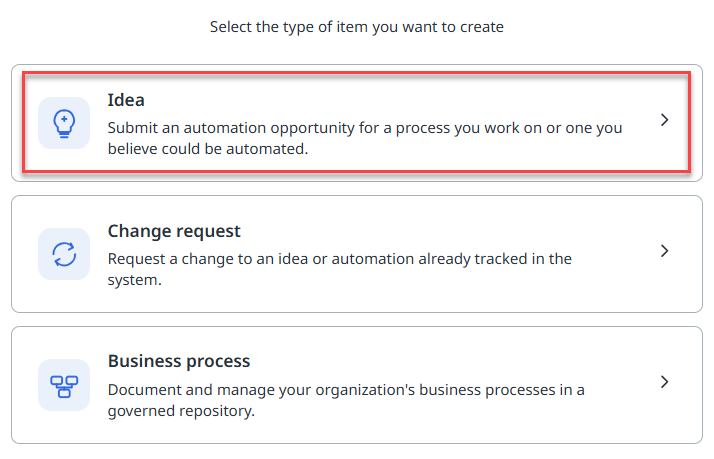The width and height of the screenshot is (714, 459).
Task: Click the "Select the type of item" heading
Action: click(357, 27)
